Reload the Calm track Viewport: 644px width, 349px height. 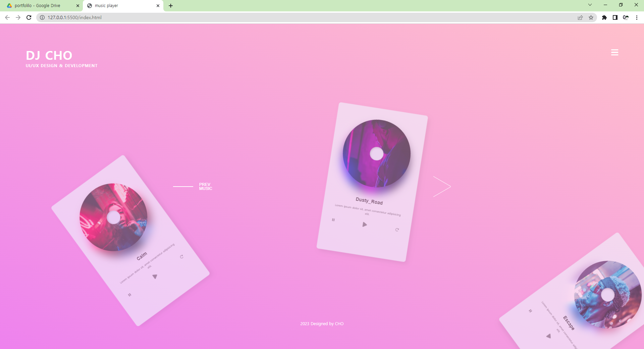pyautogui.click(x=181, y=257)
